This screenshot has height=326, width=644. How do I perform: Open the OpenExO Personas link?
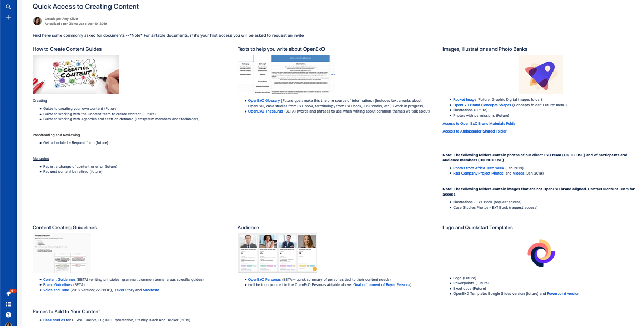click(264, 279)
